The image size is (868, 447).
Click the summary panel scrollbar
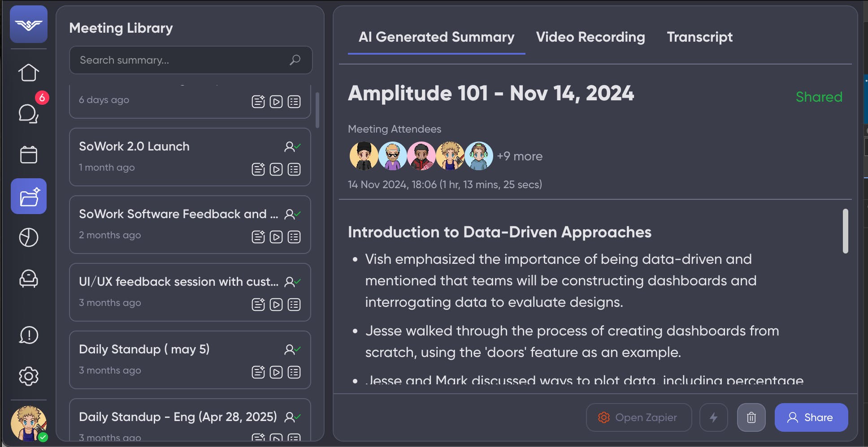point(845,231)
